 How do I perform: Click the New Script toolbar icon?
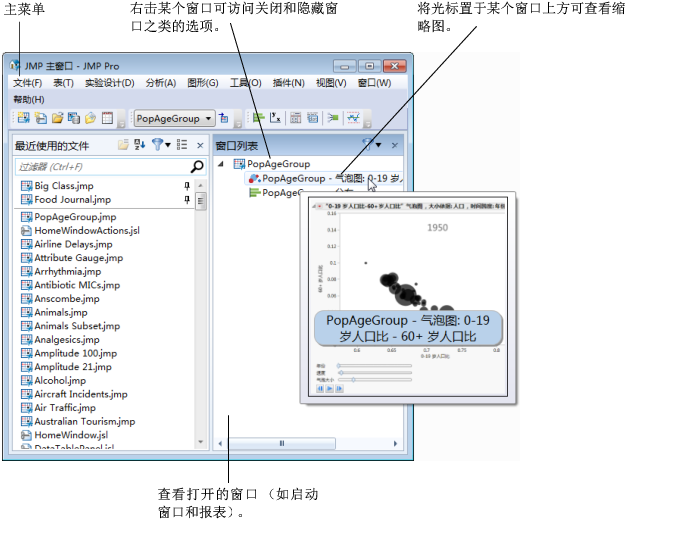point(41,118)
